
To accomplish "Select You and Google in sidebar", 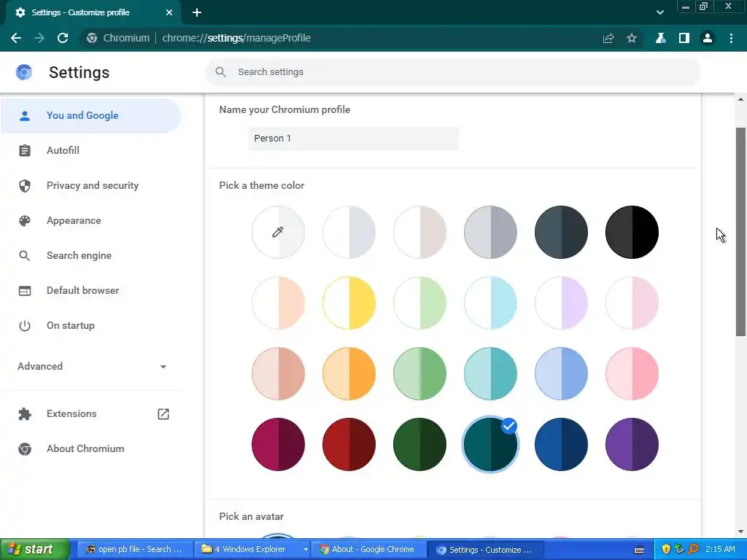I will tap(90, 116).
